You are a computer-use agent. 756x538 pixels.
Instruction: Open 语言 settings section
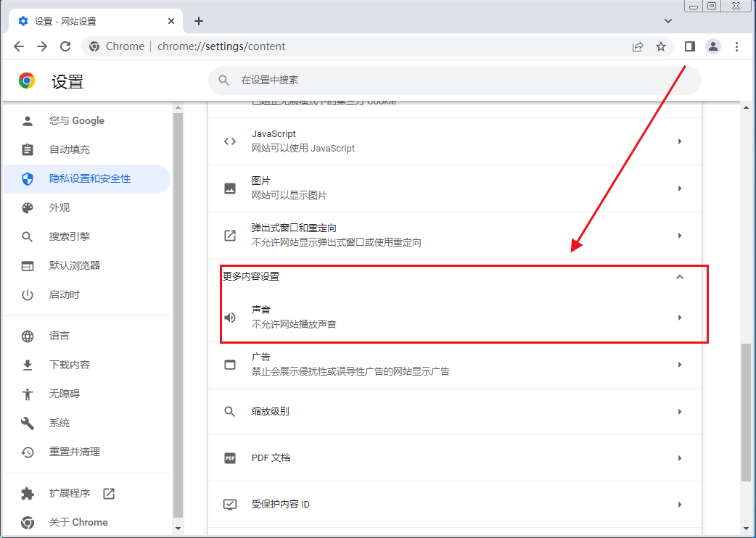coord(87,336)
